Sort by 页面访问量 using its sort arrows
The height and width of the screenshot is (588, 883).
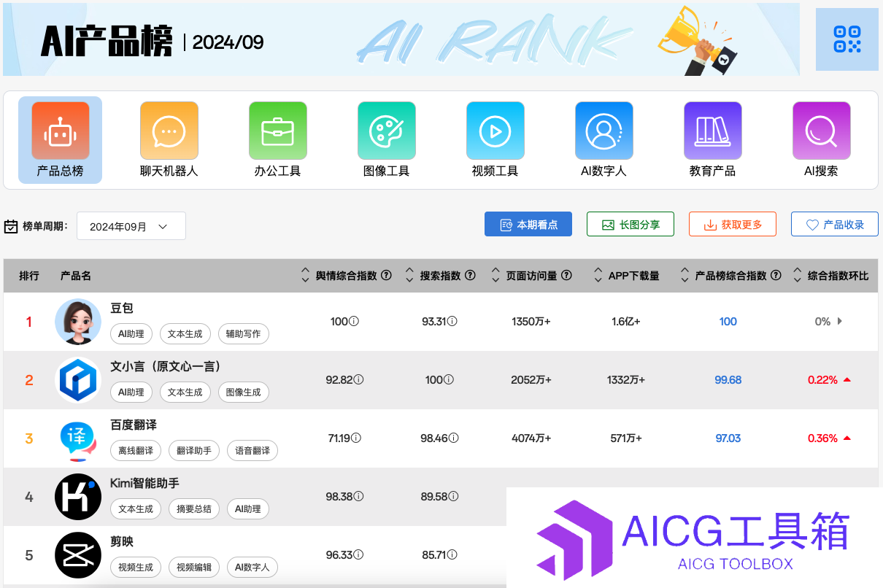(x=496, y=276)
